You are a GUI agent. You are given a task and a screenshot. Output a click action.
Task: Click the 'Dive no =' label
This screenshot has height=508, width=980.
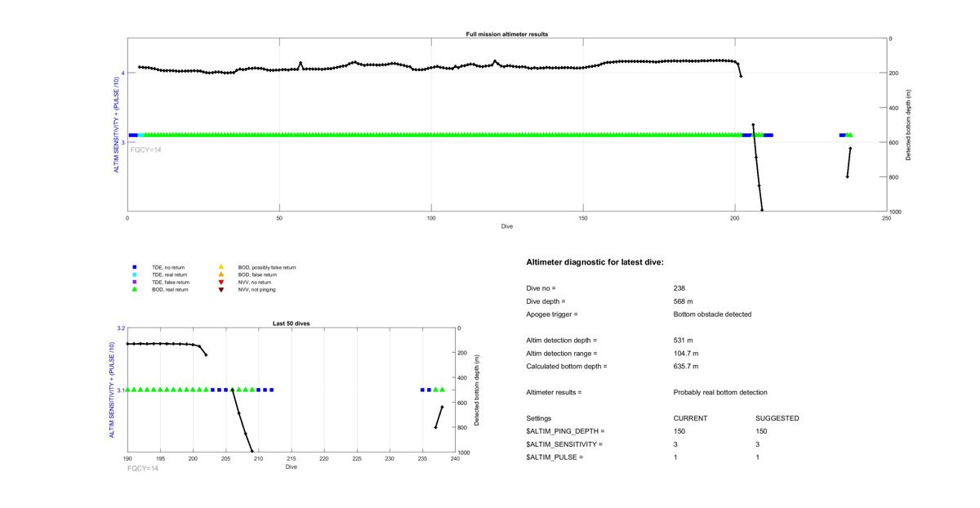coord(541,288)
